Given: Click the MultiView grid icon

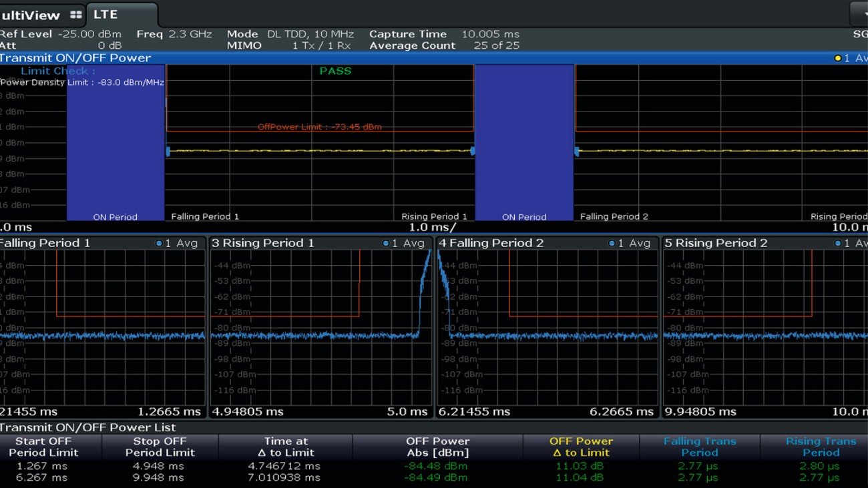Looking at the screenshot, I should pyautogui.click(x=75, y=13).
